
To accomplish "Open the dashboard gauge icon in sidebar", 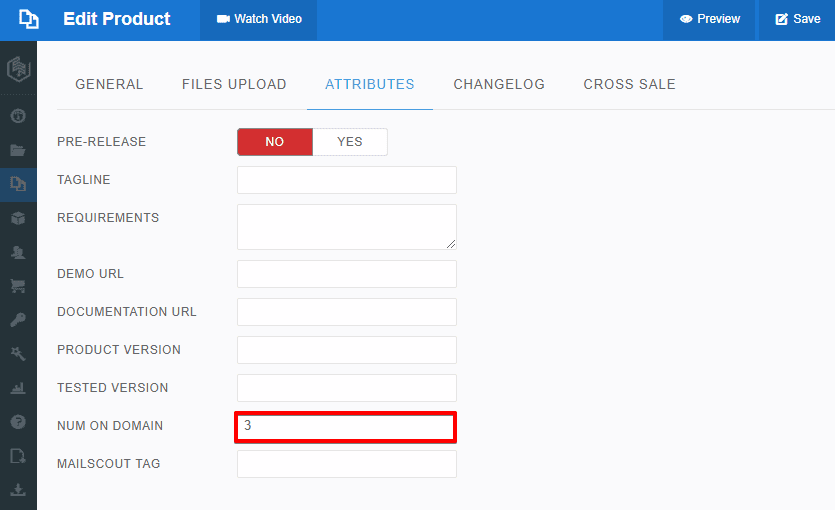I will pos(18,116).
